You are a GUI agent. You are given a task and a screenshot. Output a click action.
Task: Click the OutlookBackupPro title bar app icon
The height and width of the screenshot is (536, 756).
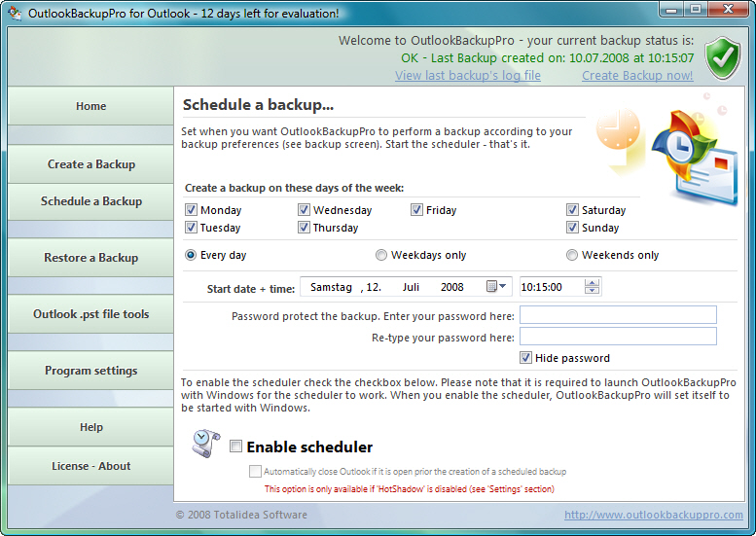(x=15, y=13)
